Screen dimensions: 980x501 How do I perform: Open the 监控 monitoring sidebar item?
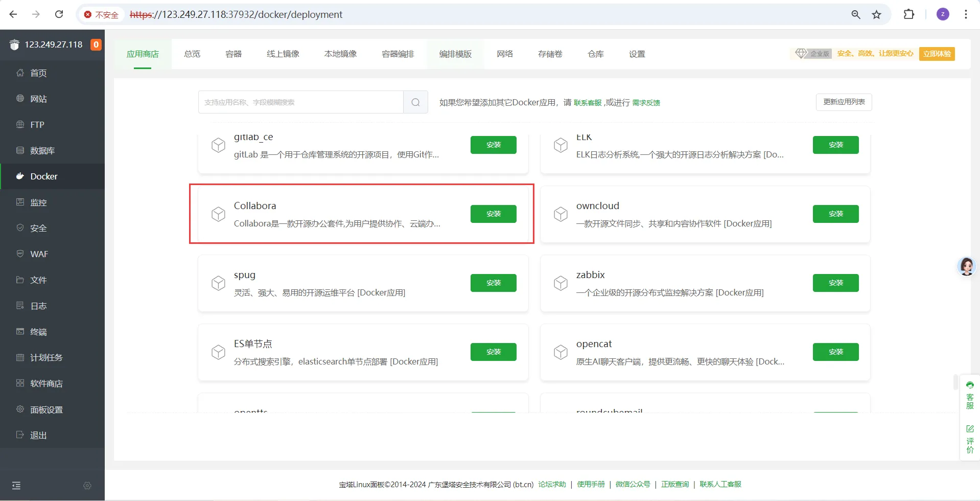pyautogui.click(x=52, y=202)
